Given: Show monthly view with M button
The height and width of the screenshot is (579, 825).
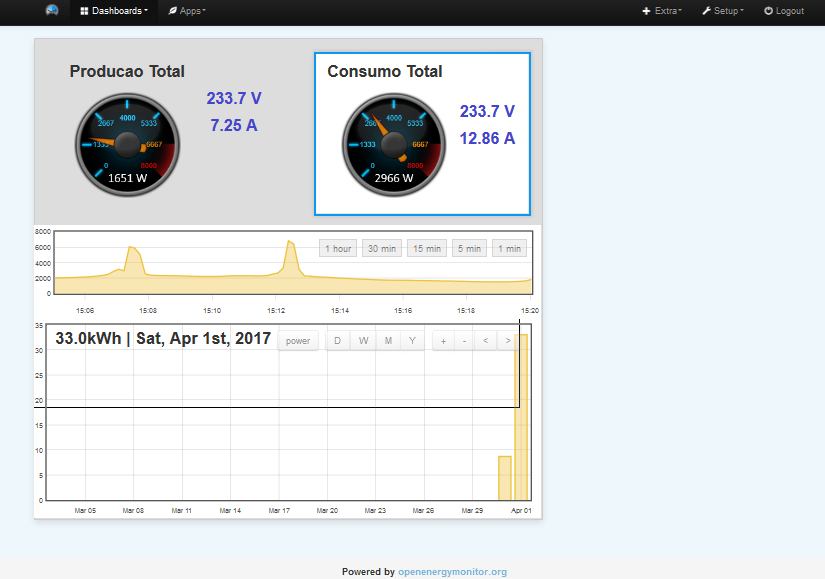Looking at the screenshot, I should (x=388, y=341).
